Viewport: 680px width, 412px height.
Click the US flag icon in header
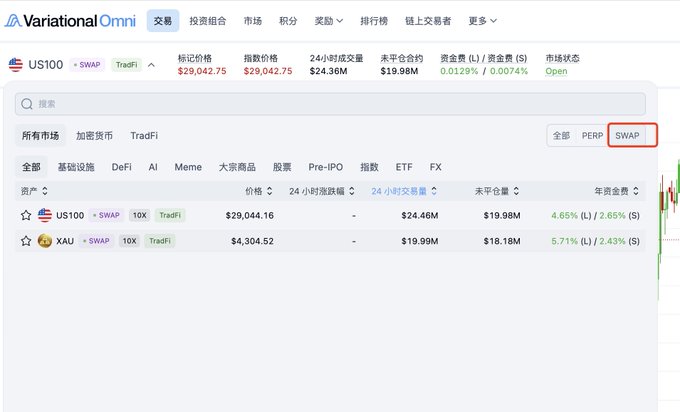point(16,65)
